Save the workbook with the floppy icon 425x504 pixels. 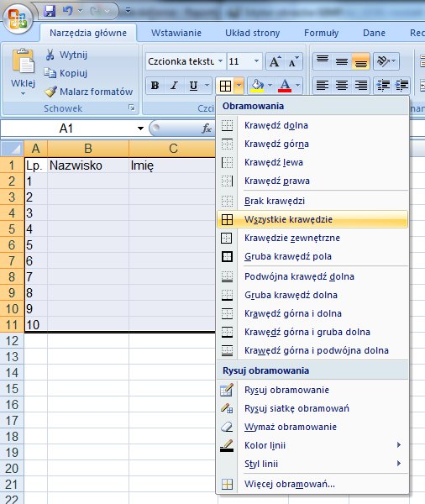coord(50,11)
